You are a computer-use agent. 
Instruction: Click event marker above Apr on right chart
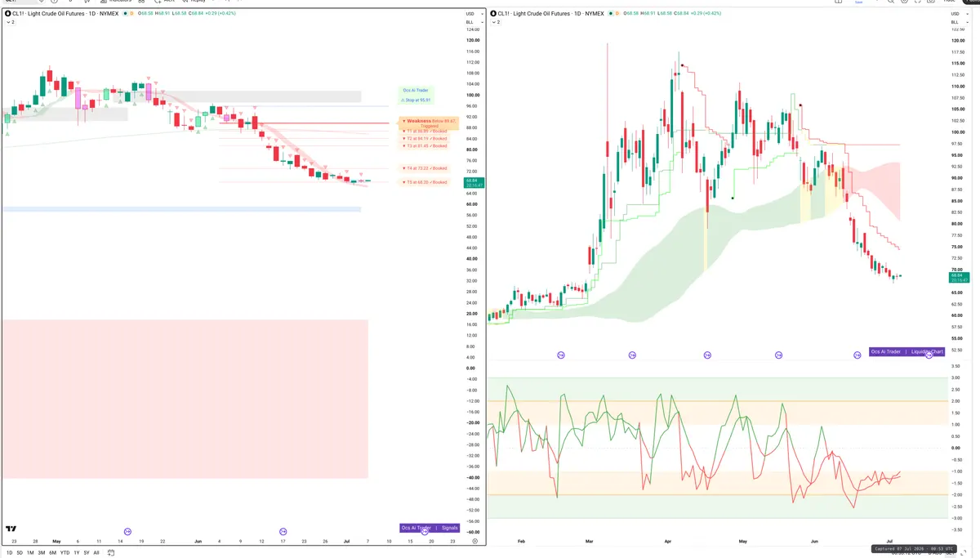point(707,355)
